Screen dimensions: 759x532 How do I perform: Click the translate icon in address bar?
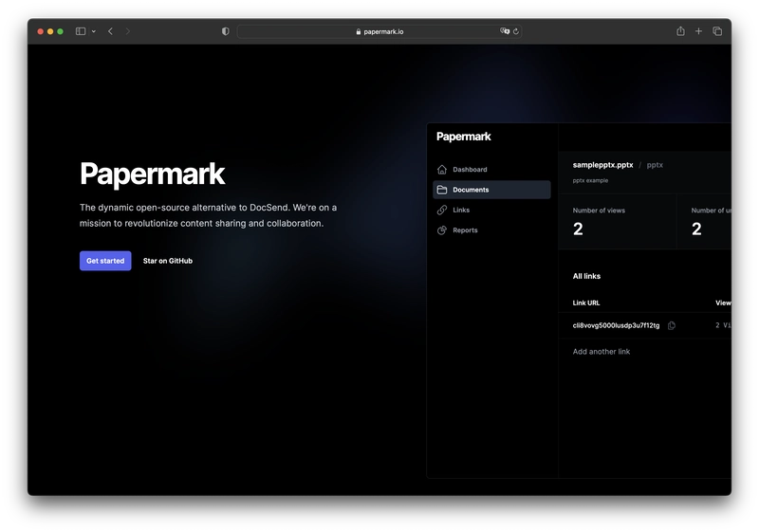(505, 31)
